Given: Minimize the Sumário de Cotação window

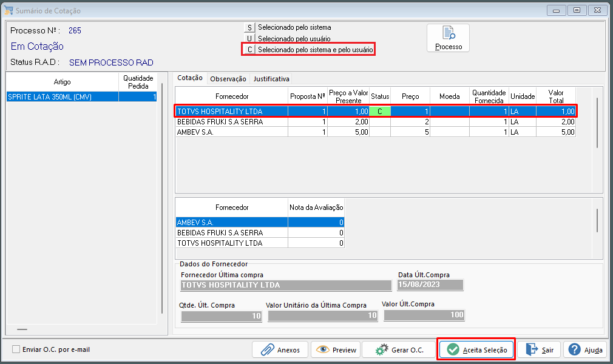Looking at the screenshot, I should pos(557,10).
